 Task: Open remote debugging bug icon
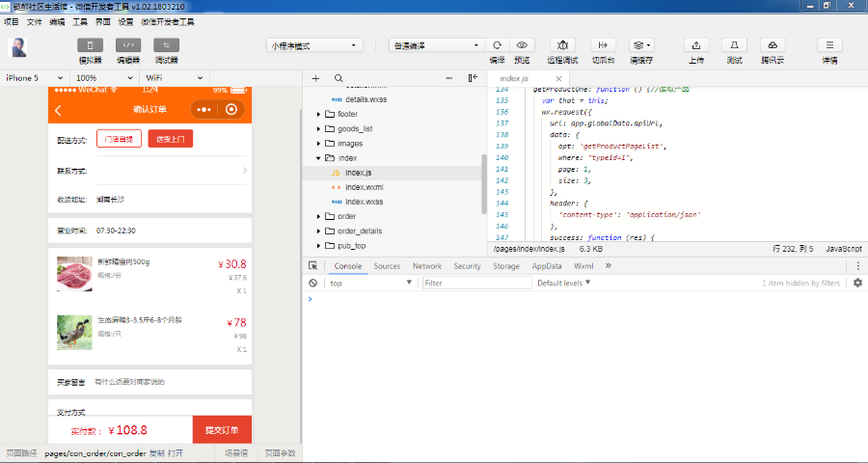coord(563,45)
